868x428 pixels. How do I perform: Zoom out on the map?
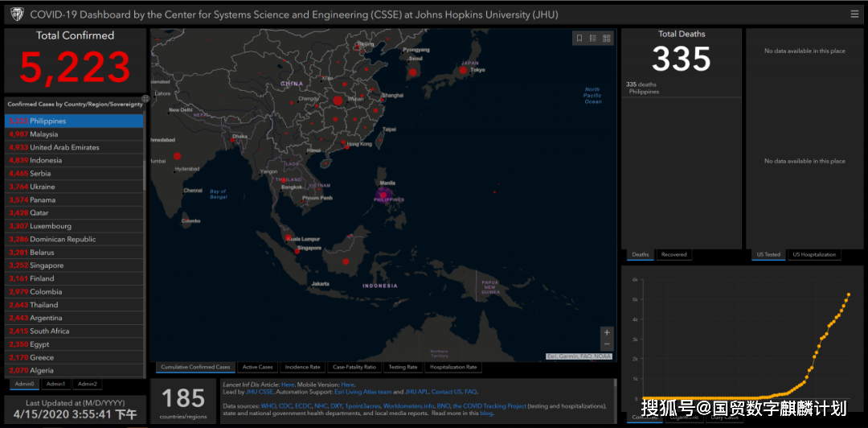[x=607, y=344]
